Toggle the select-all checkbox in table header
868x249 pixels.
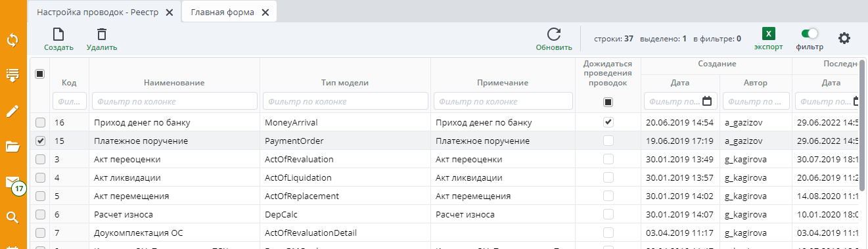39,74
